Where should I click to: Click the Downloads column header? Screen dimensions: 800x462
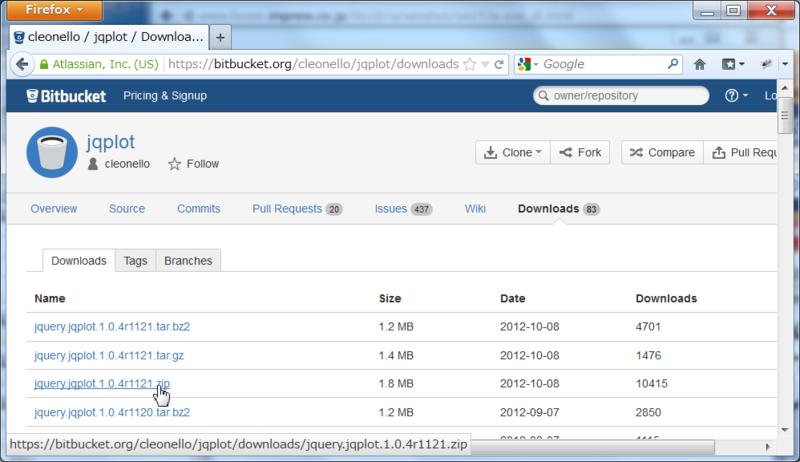click(666, 298)
